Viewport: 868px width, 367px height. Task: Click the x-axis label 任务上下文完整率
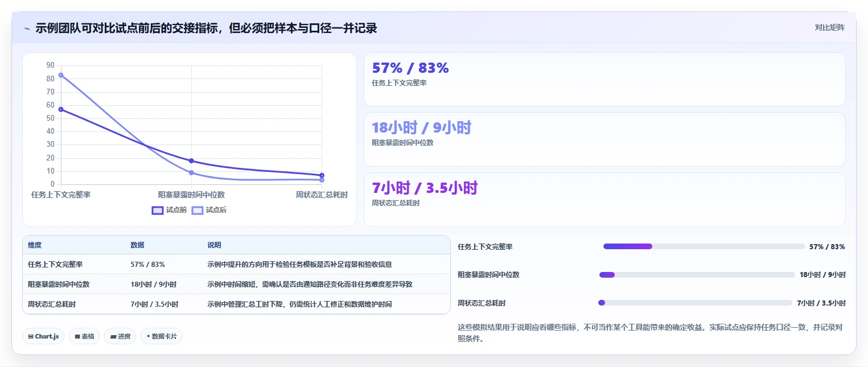tap(61, 195)
